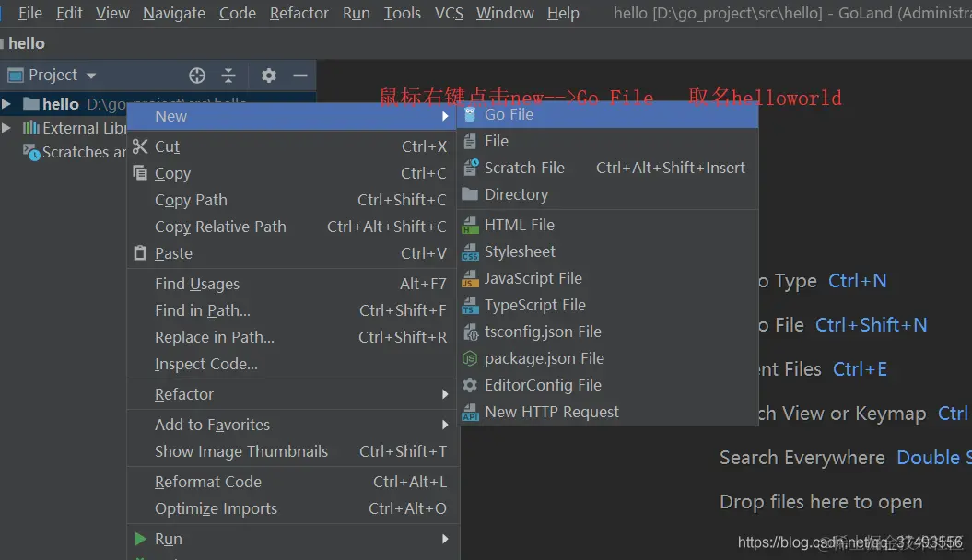Open the Add to Favorites submenu arrow
972x560 pixels.
[445, 425]
